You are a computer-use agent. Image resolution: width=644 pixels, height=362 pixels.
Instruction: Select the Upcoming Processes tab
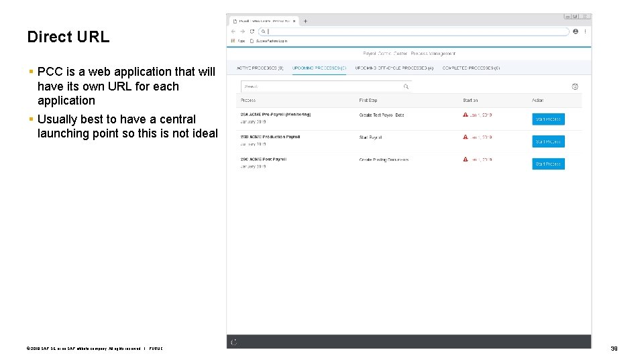click(319, 68)
